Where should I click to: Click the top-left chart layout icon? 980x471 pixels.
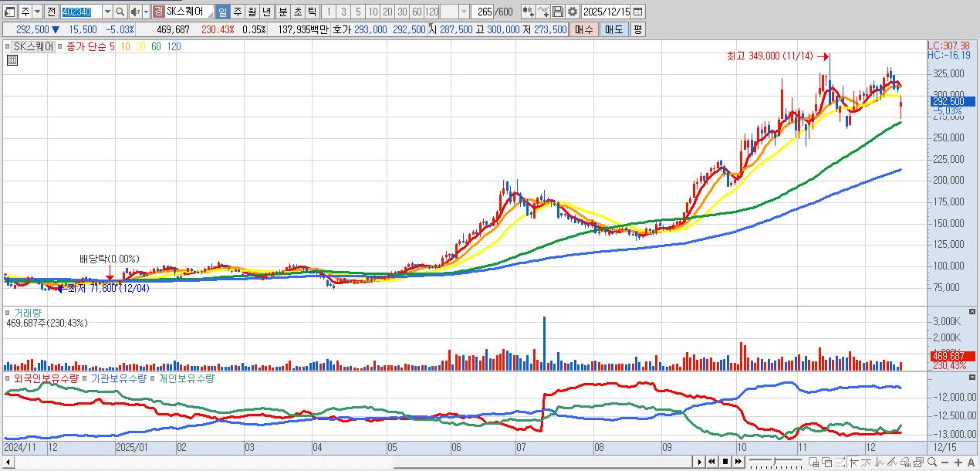coord(9,12)
